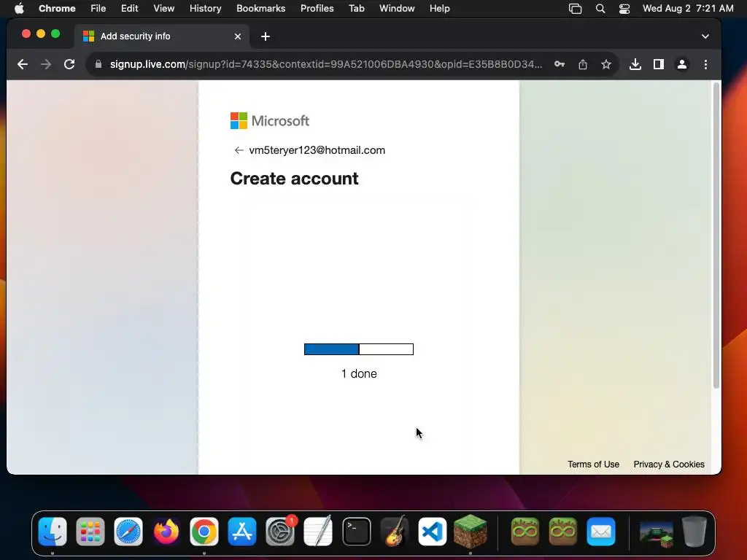The width and height of the screenshot is (747, 560).
Task: Open Firefox from the dock
Action: point(166,532)
